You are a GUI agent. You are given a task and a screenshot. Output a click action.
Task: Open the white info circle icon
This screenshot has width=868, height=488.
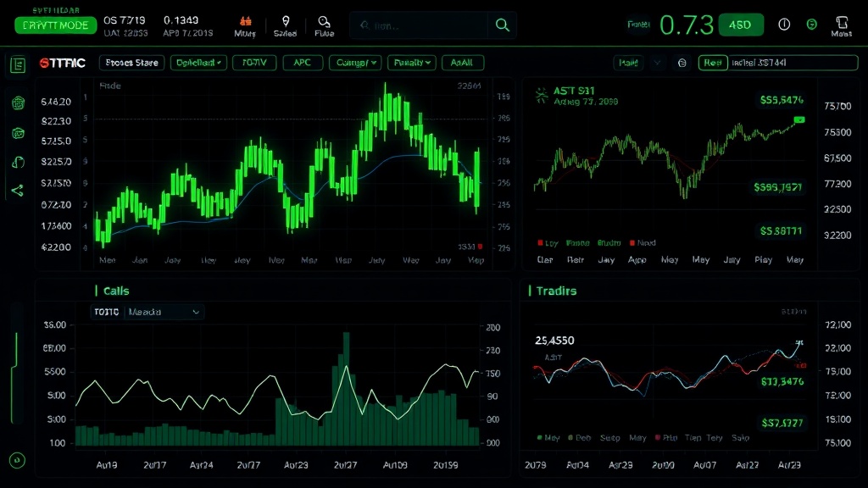pyautogui.click(x=784, y=25)
